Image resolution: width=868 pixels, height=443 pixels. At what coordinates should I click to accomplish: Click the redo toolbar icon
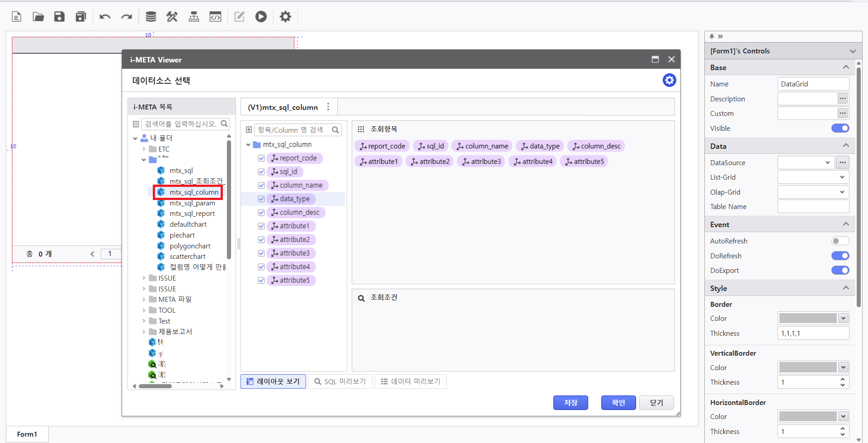127,17
